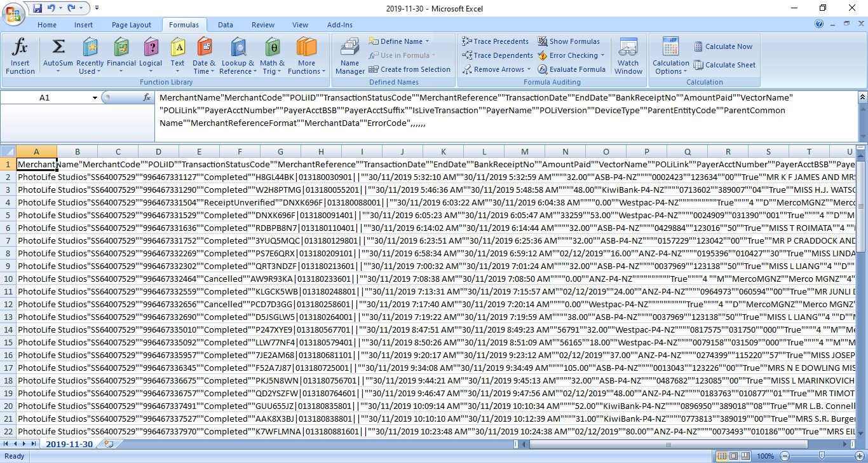Switch to the View tab
Image resolution: width=868 pixels, height=463 pixels.
[x=301, y=25]
